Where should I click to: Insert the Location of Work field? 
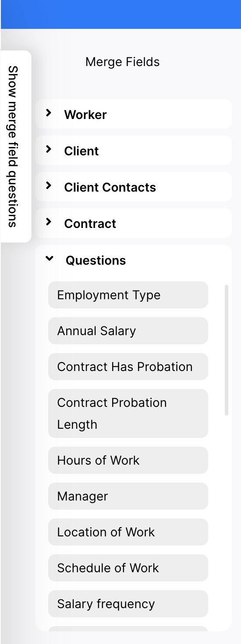(x=128, y=532)
